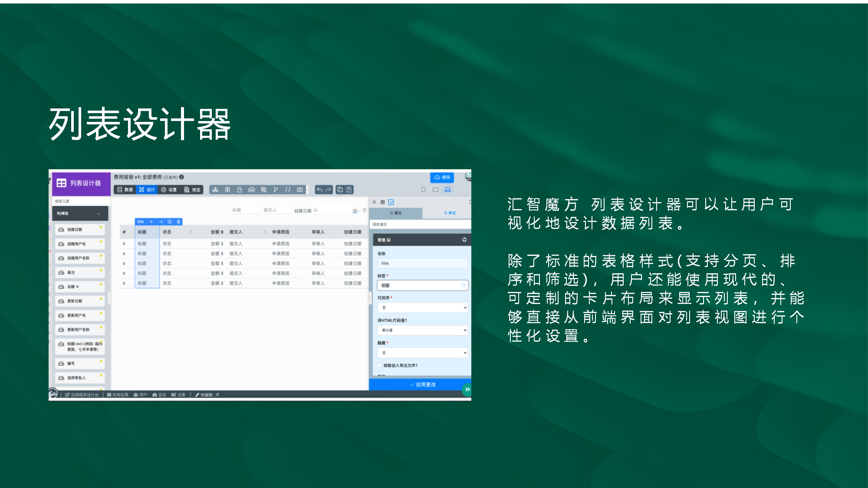The width and height of the screenshot is (868, 488).
Task: Delete title column with trash icon
Action: [178, 222]
